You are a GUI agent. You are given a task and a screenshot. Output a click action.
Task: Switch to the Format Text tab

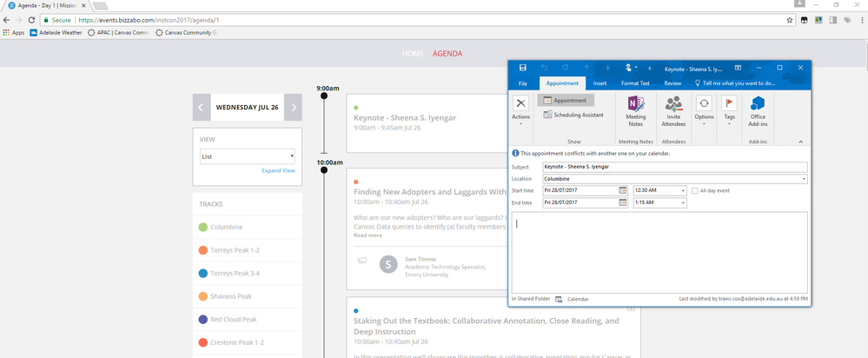pos(635,83)
